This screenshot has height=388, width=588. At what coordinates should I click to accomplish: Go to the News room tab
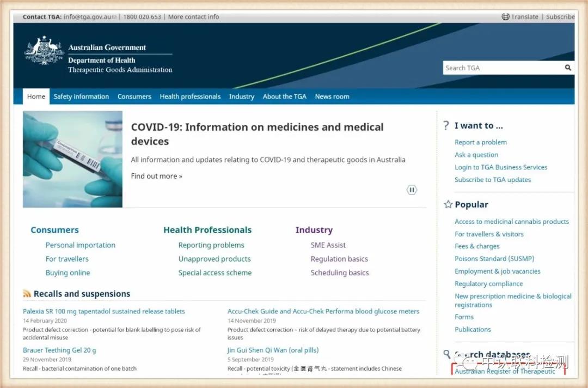[332, 96]
